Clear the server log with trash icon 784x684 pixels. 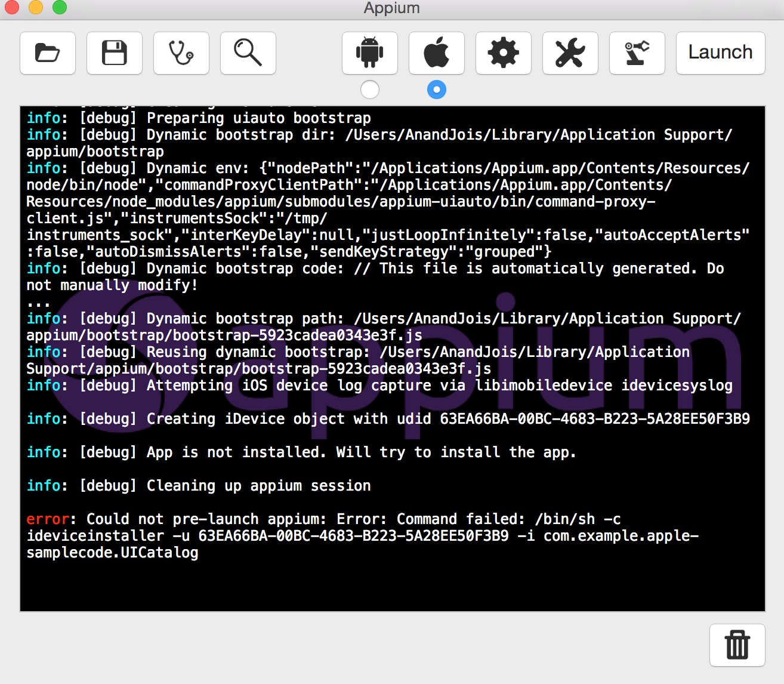737,645
